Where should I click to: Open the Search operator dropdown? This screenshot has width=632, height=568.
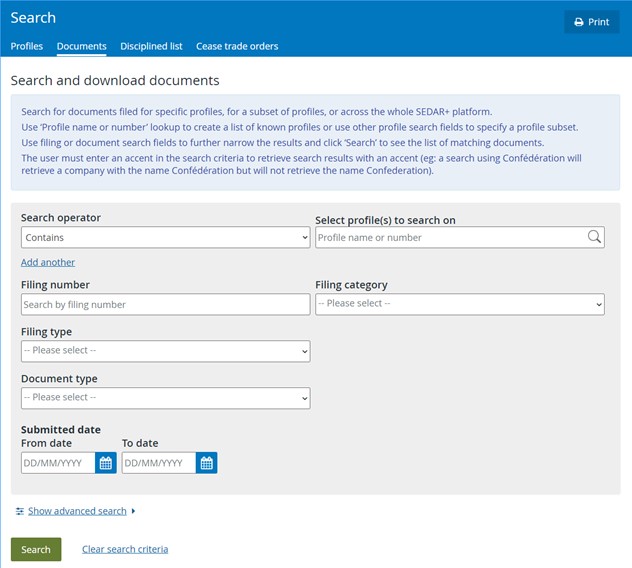pyautogui.click(x=166, y=237)
